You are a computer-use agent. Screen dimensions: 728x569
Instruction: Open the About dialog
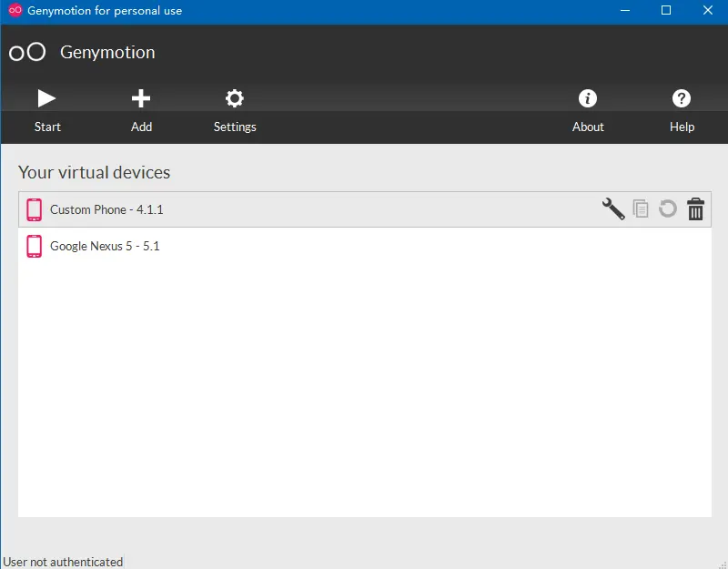tap(588, 110)
